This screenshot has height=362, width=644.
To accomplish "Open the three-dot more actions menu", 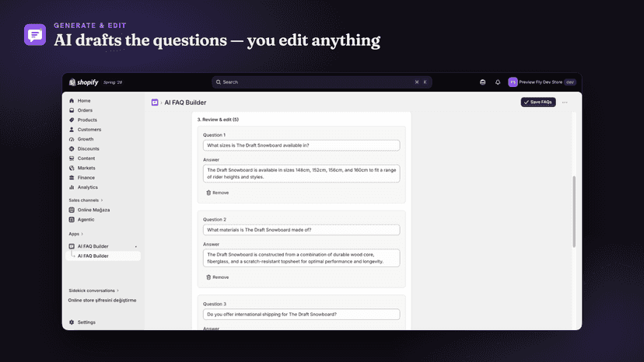I will [565, 103].
